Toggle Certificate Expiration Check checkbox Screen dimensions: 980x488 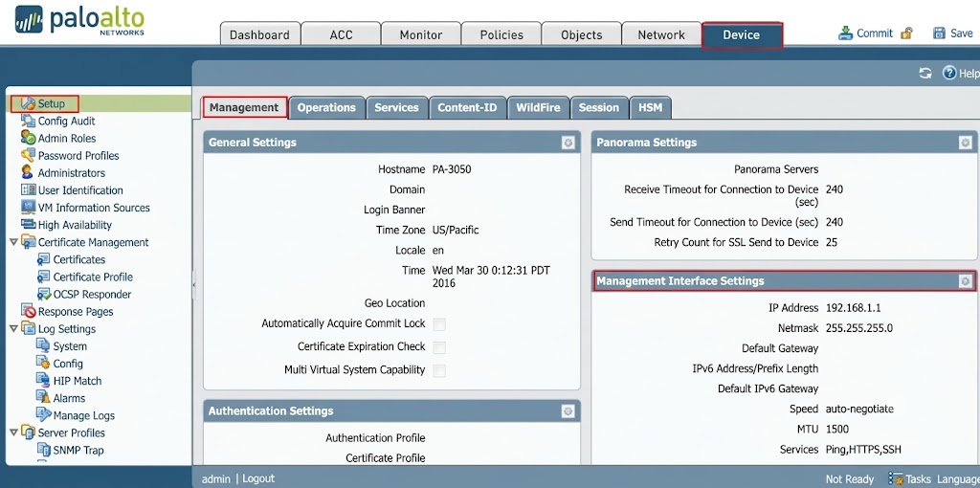pyautogui.click(x=439, y=347)
